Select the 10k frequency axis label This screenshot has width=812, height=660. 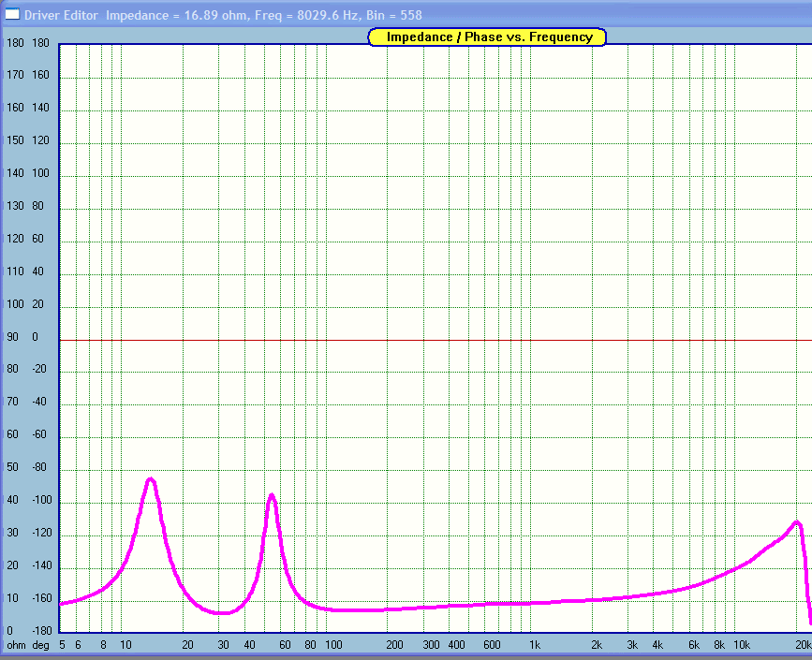tap(742, 645)
